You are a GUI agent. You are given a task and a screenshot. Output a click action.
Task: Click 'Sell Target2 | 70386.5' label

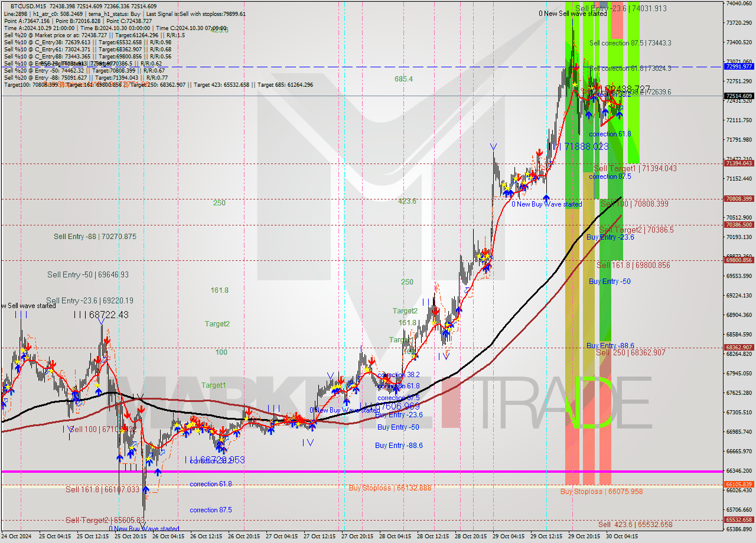click(636, 230)
